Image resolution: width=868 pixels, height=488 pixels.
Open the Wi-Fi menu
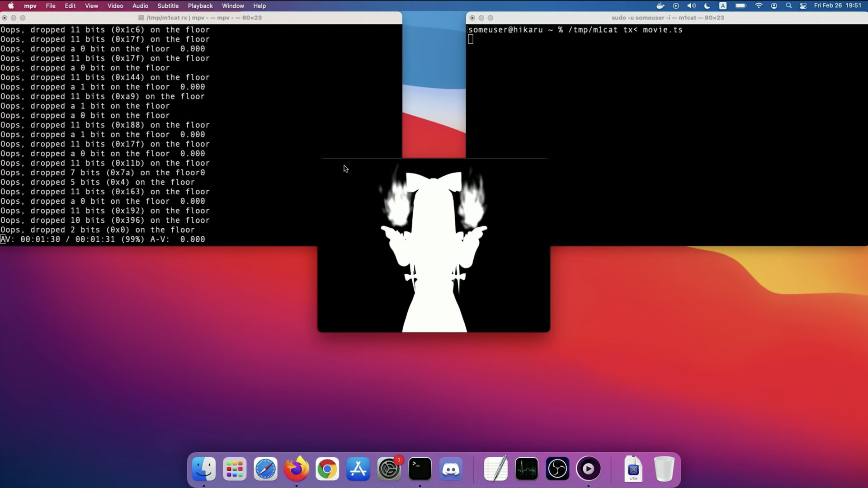tap(759, 6)
